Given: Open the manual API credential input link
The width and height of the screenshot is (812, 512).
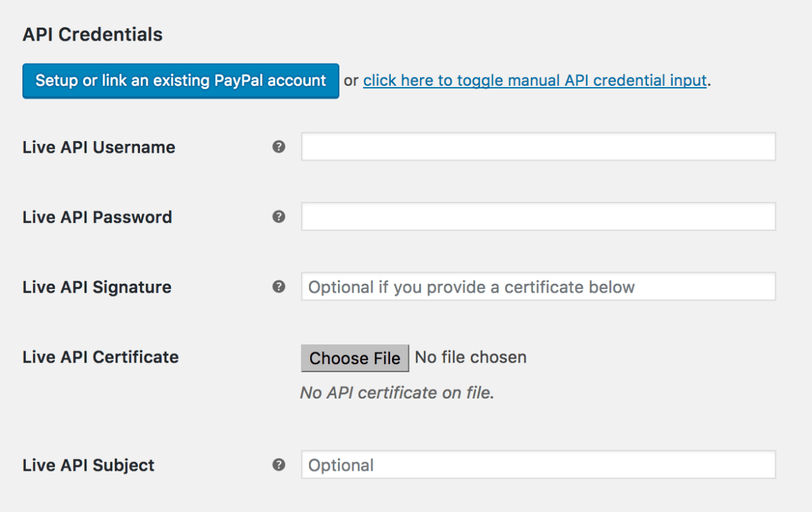Looking at the screenshot, I should pyautogui.click(x=535, y=80).
